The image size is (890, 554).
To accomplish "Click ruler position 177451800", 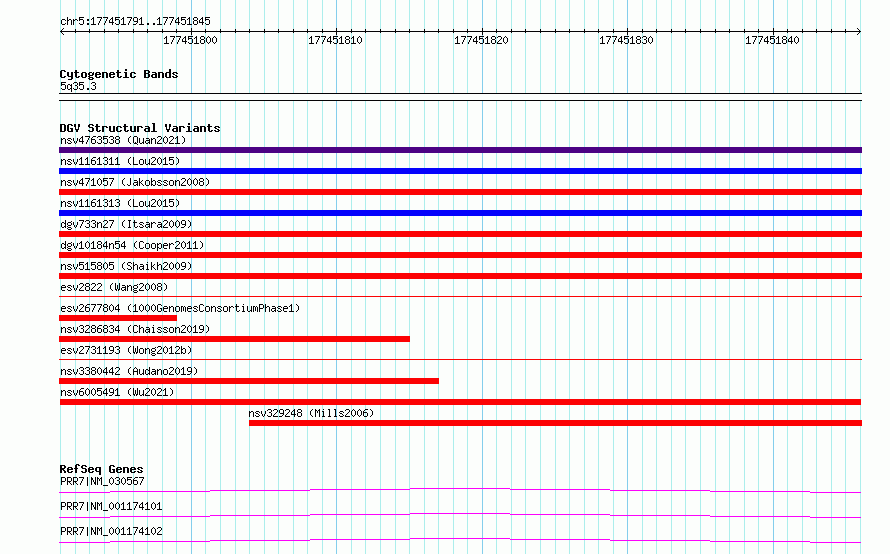I will 191,40.
